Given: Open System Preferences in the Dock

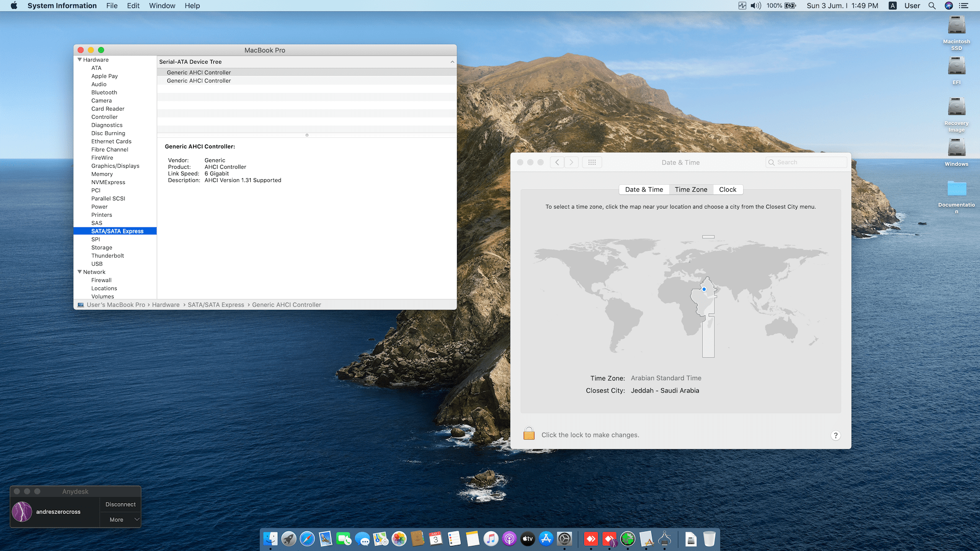Looking at the screenshot, I should click(x=565, y=539).
